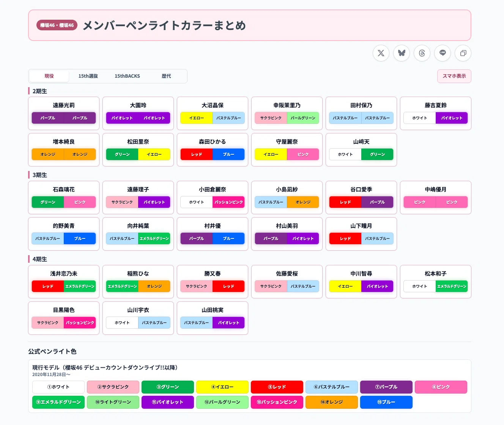Click 山田桃実's バイオレット color chip
The image size is (504, 425).
click(228, 323)
